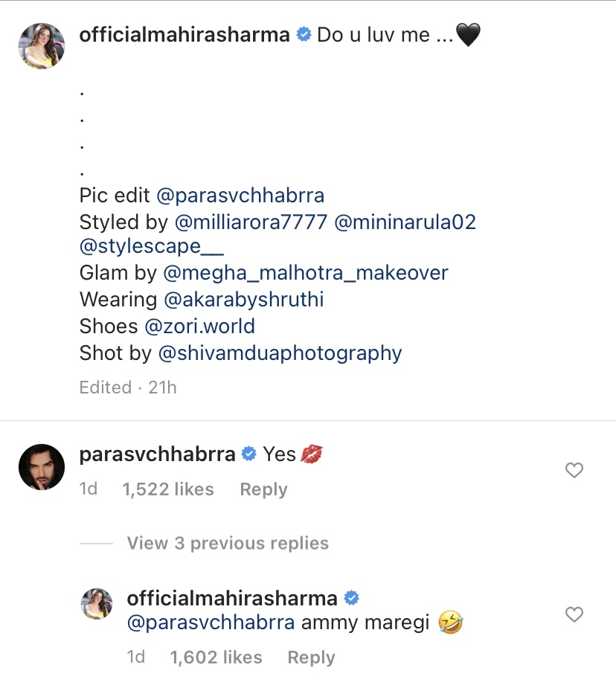Open officialmahirasharma avatar on caption
This screenshot has width=616, height=682.
[x=42, y=45]
